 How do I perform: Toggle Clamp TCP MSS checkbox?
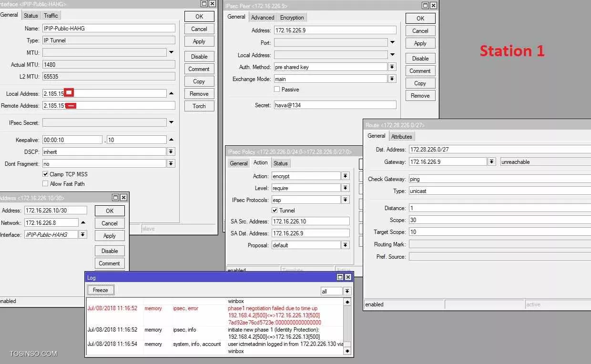pyautogui.click(x=46, y=174)
